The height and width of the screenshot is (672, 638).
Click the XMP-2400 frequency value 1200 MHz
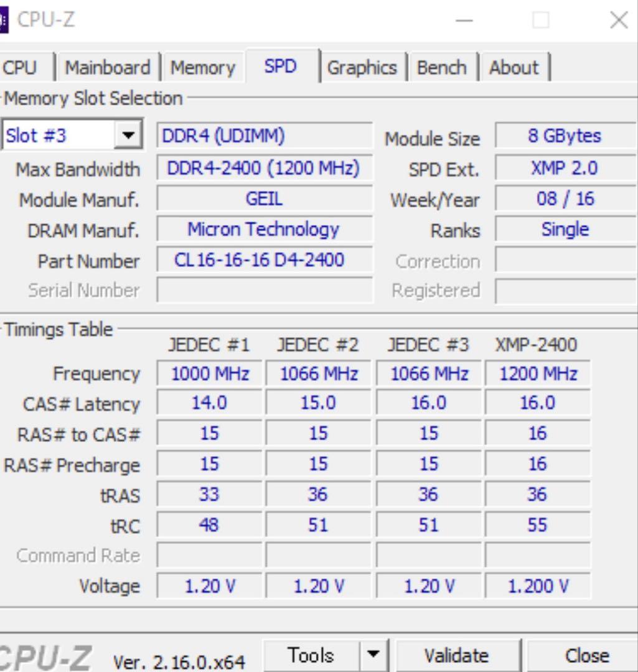[539, 373]
